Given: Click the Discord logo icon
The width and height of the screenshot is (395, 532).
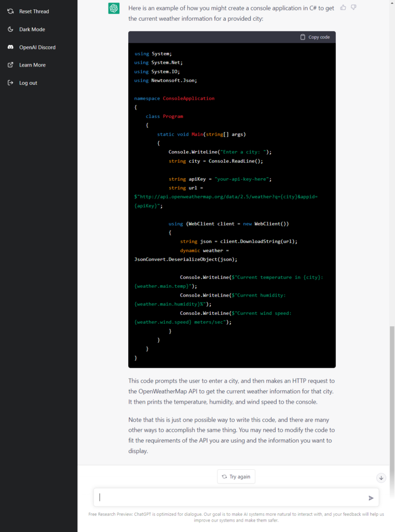Looking at the screenshot, I should click(x=10, y=47).
